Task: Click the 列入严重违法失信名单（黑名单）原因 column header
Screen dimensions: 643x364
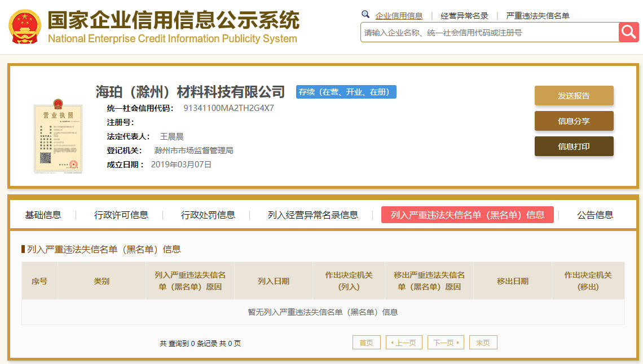Action: [190, 281]
